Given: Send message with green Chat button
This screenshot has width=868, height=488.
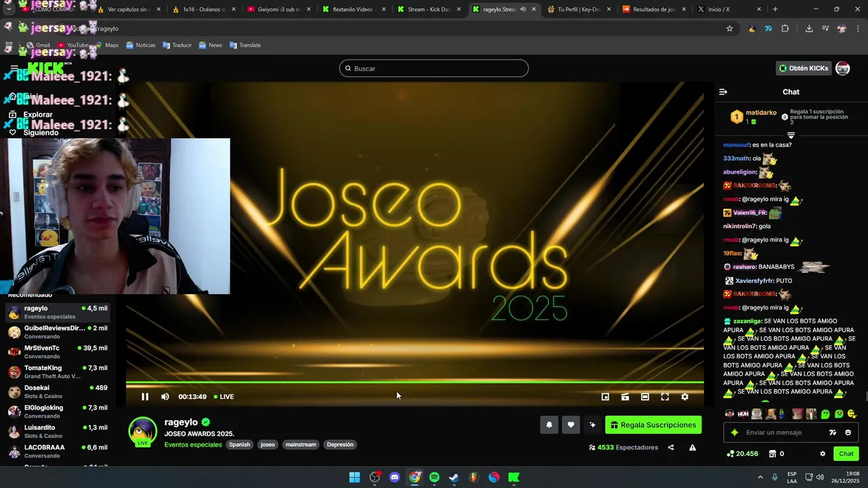Looking at the screenshot, I should [x=846, y=453].
